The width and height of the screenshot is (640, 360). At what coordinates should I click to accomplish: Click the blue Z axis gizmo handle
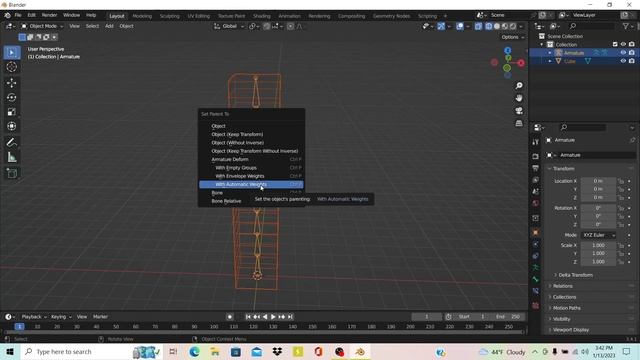click(507, 51)
